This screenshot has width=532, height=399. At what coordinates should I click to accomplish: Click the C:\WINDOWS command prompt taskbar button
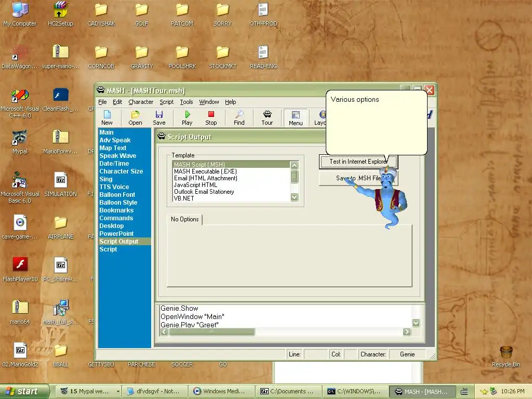coord(355,391)
